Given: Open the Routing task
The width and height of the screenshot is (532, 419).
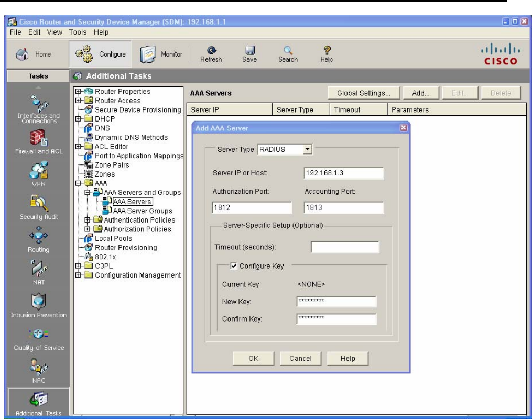Looking at the screenshot, I should pos(39,240).
